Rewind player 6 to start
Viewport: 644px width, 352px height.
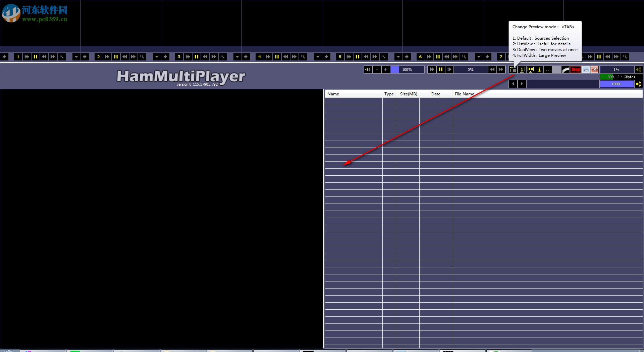tap(429, 57)
